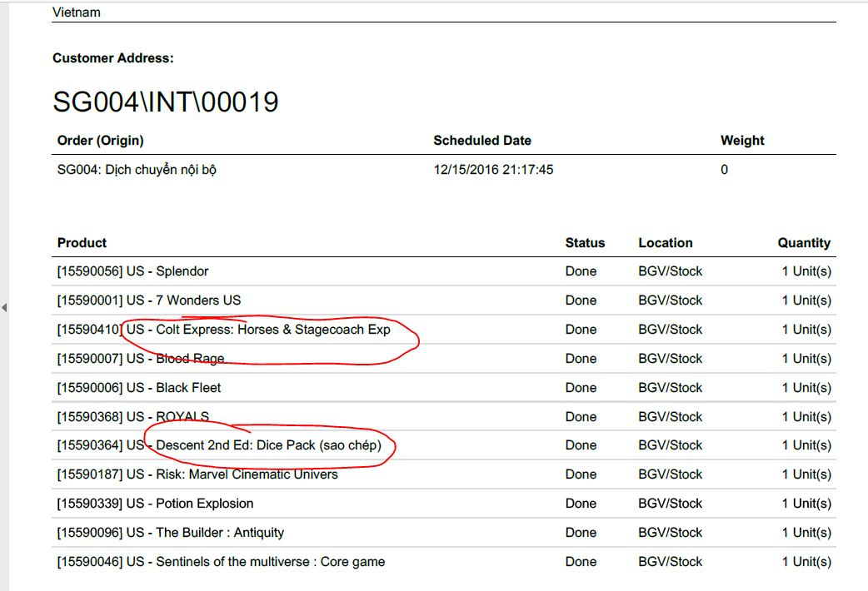Select product row [15590007] US - Blood Rage
Screen dimensions: 868x591
(444, 359)
